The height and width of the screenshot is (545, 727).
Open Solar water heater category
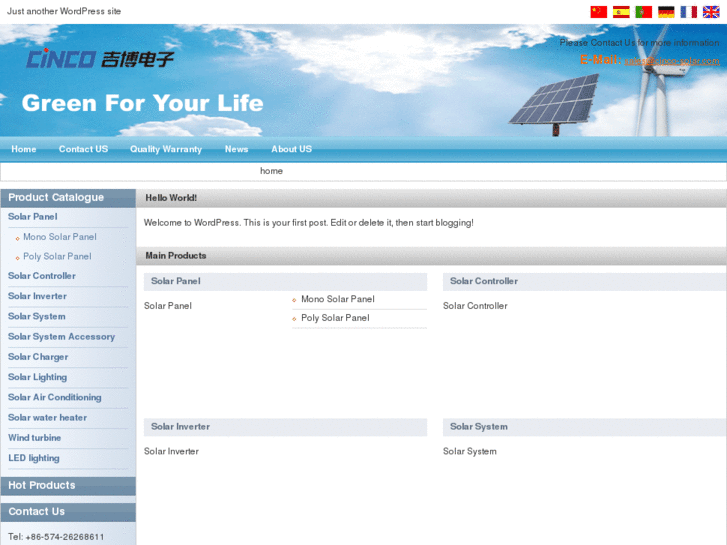click(x=47, y=417)
